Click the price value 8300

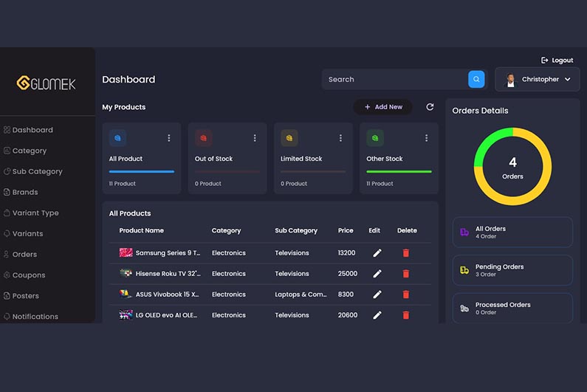point(346,295)
